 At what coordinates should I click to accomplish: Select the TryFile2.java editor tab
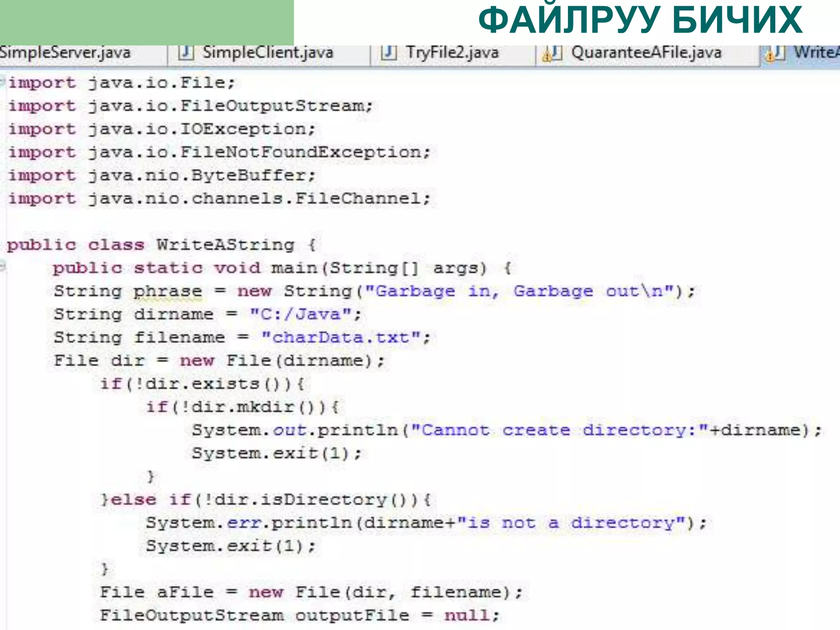(453, 54)
